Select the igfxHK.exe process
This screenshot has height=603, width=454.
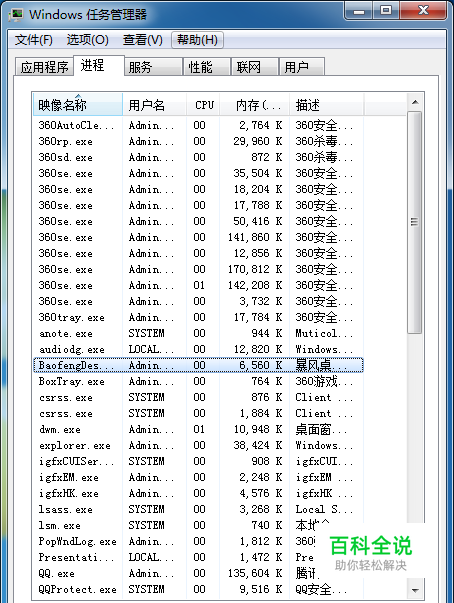click(x=198, y=493)
